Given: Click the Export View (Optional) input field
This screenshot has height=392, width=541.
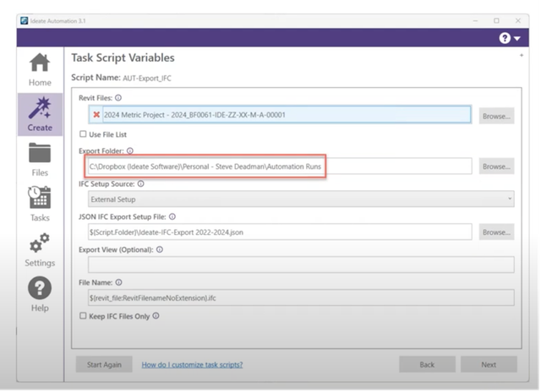Looking at the screenshot, I should click(x=296, y=264).
